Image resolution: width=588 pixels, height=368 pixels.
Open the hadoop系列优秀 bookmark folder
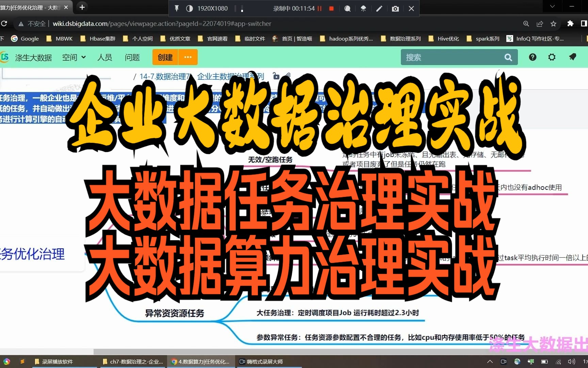(x=346, y=39)
